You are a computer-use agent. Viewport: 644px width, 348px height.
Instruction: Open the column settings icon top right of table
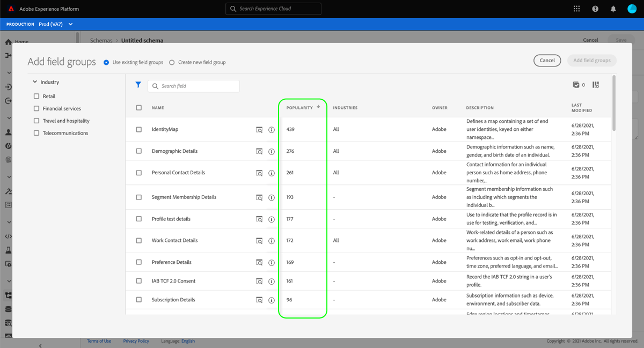coord(596,84)
